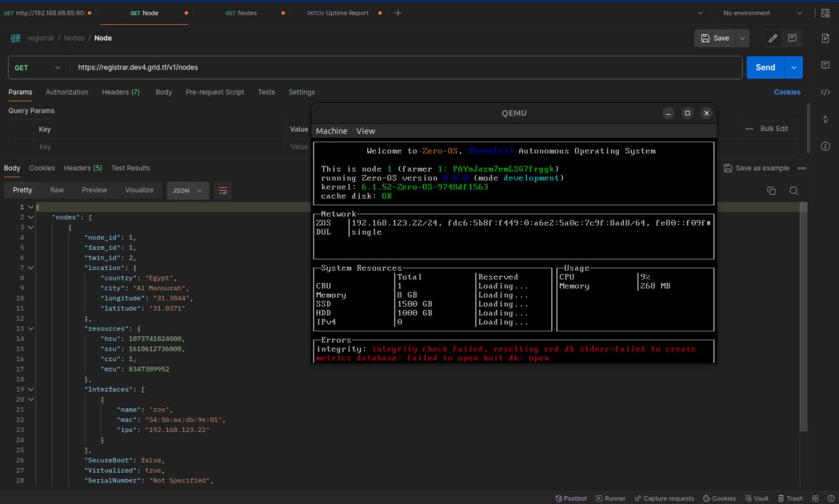Click the new tab plus icon
The width and height of the screenshot is (839, 504).
click(x=398, y=13)
